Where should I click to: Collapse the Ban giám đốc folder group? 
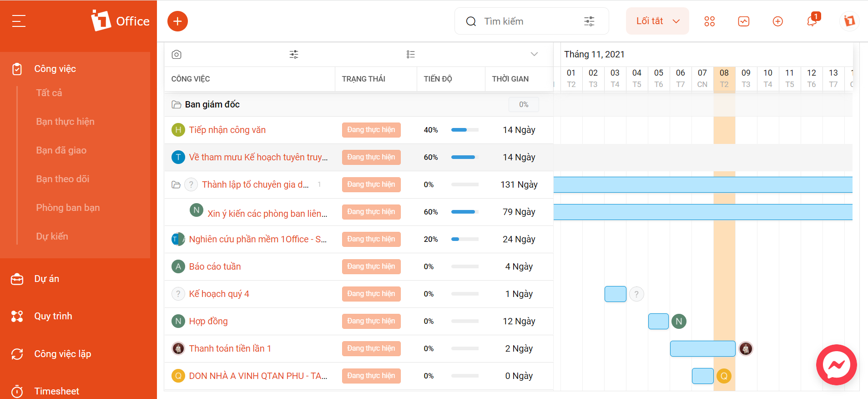click(176, 105)
